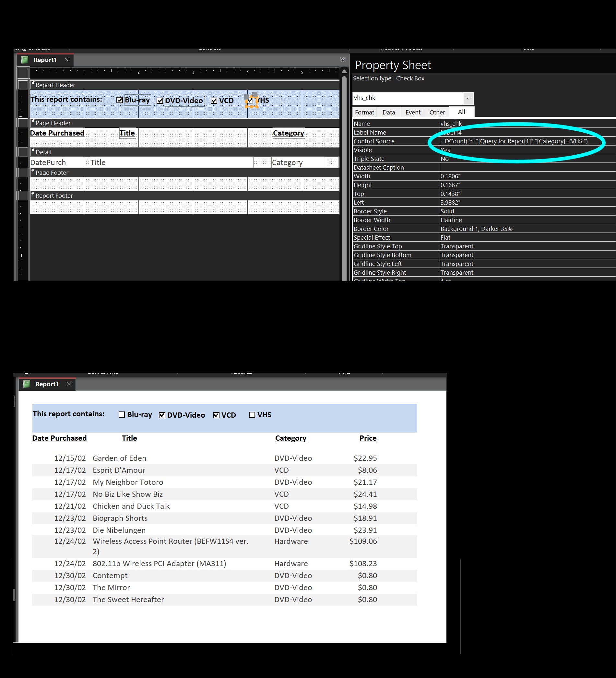Select the DVD-Video checkbox in the Report Header design
This screenshot has height=678, width=616.
coord(160,101)
